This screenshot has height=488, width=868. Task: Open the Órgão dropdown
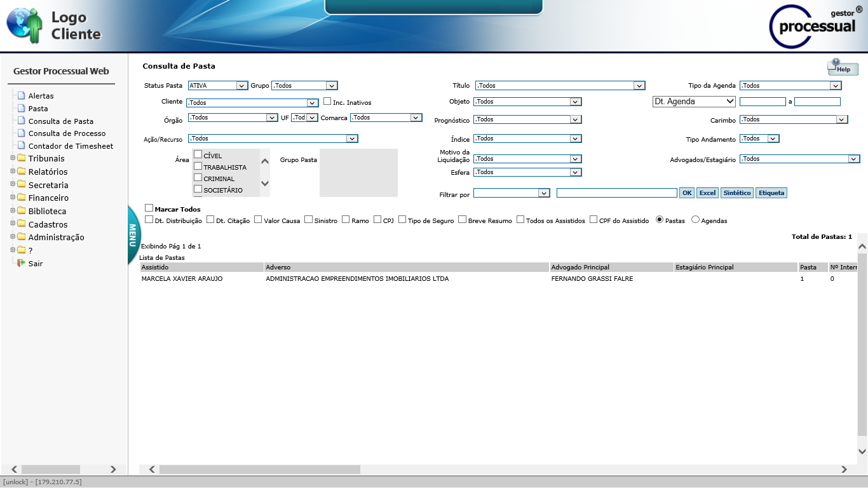click(233, 118)
